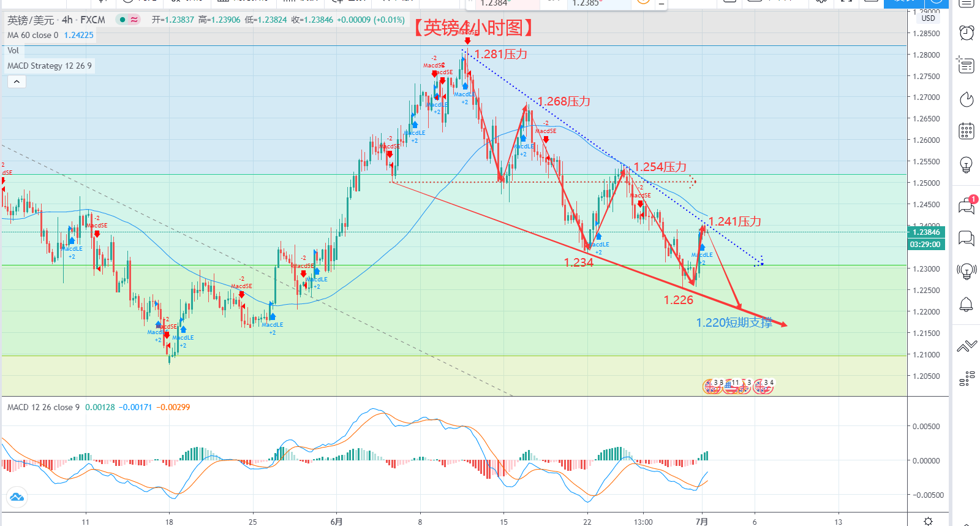The width and height of the screenshot is (980, 526).
Task: Click the 1.28000 price axis label
Action: pos(926,55)
